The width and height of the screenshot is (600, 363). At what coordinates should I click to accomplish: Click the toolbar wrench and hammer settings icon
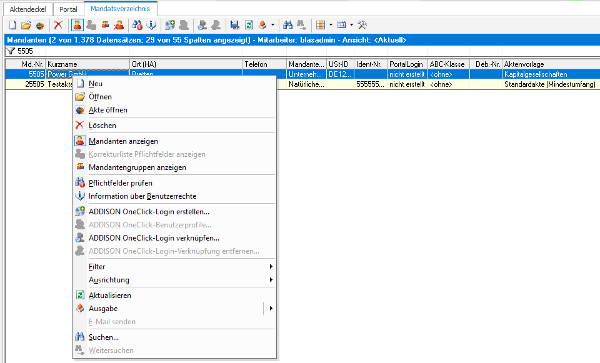click(362, 25)
